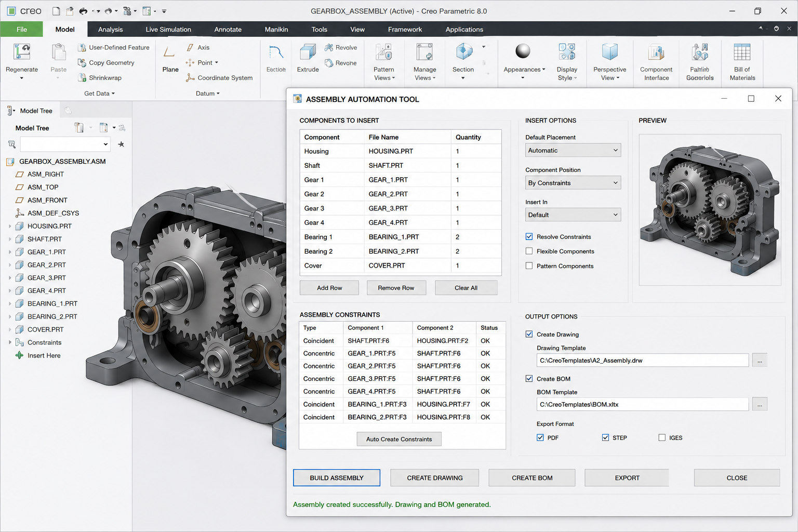Click the Coordinate System icon
This screenshot has height=532, width=798.
click(190, 77)
